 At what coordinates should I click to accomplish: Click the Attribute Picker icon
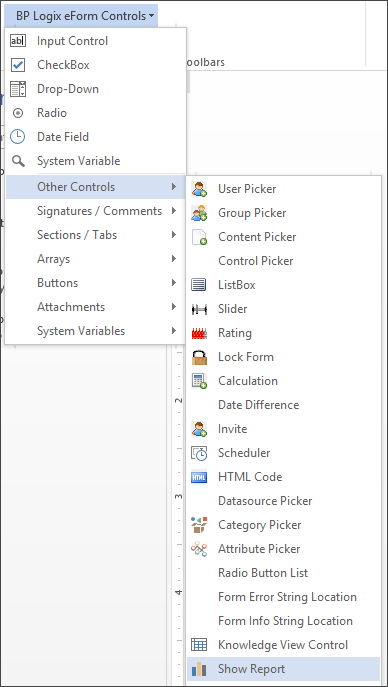199,549
